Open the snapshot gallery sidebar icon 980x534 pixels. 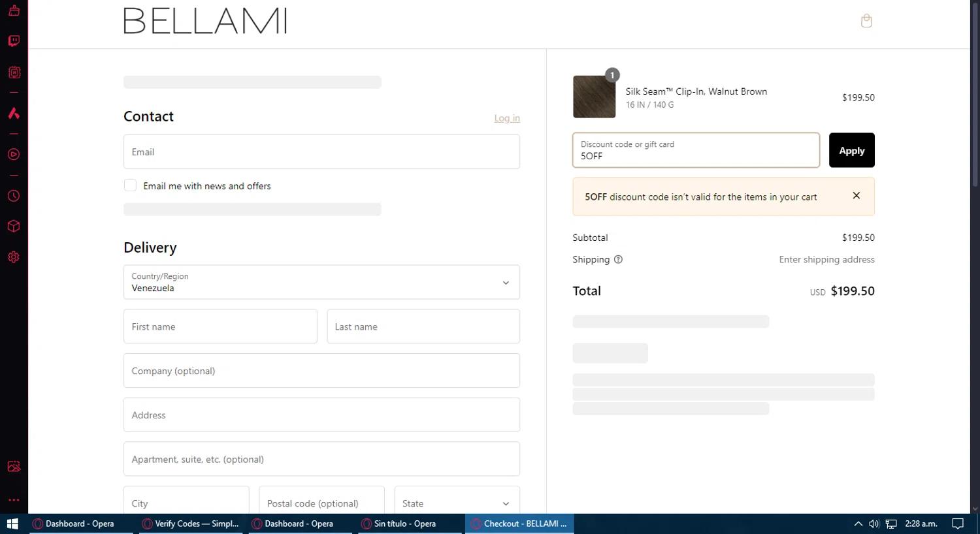point(14,466)
